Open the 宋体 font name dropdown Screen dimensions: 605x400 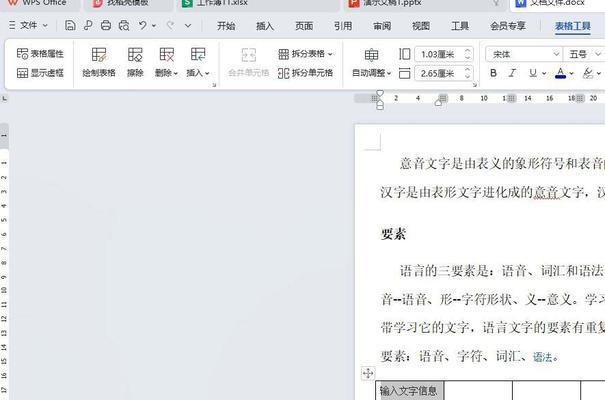(x=556, y=54)
